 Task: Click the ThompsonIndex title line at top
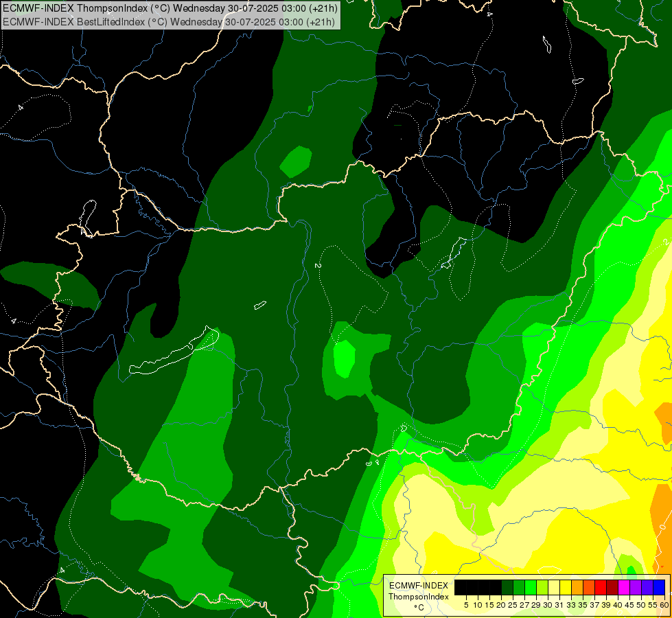(170, 8)
